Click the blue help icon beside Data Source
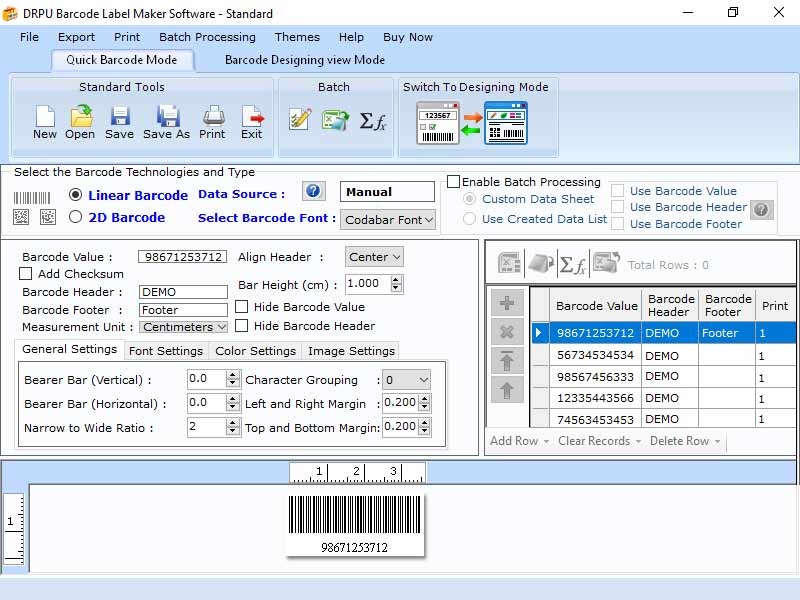This screenshot has height=600, width=800. point(314,191)
